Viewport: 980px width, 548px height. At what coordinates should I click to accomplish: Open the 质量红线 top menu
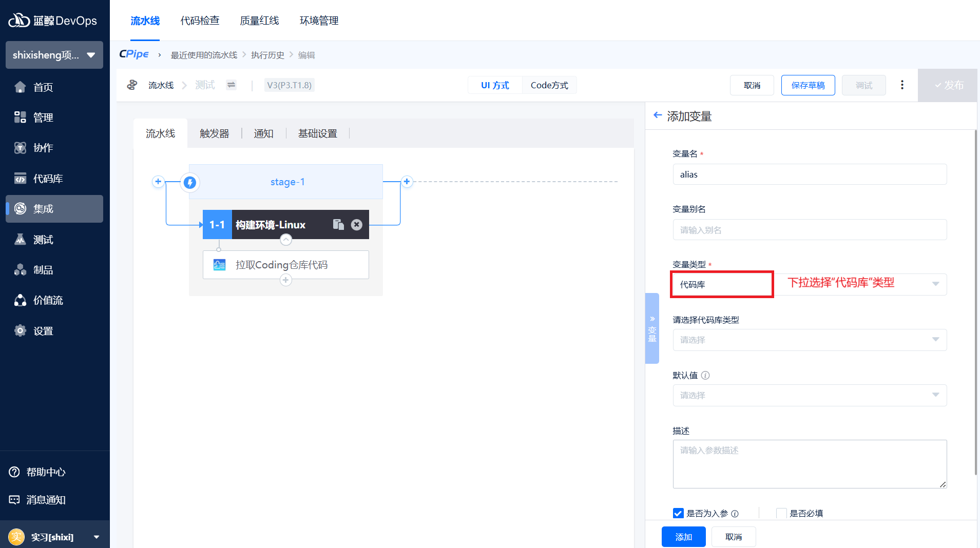pyautogui.click(x=259, y=21)
